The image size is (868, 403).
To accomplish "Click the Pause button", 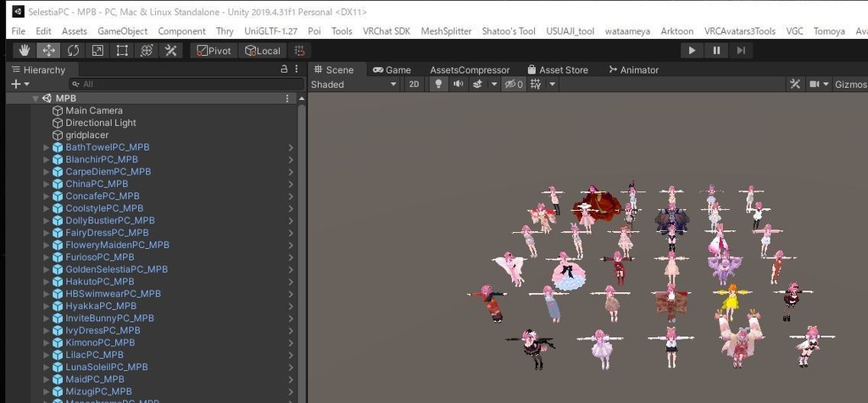I will [x=716, y=51].
